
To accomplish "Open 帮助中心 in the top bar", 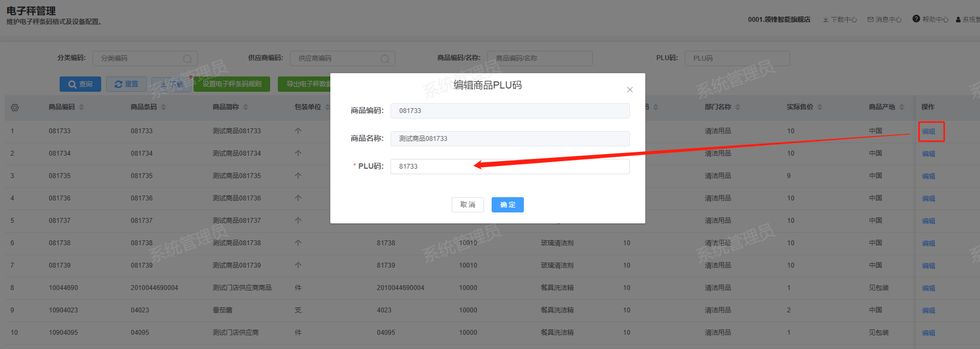I will (x=930, y=19).
